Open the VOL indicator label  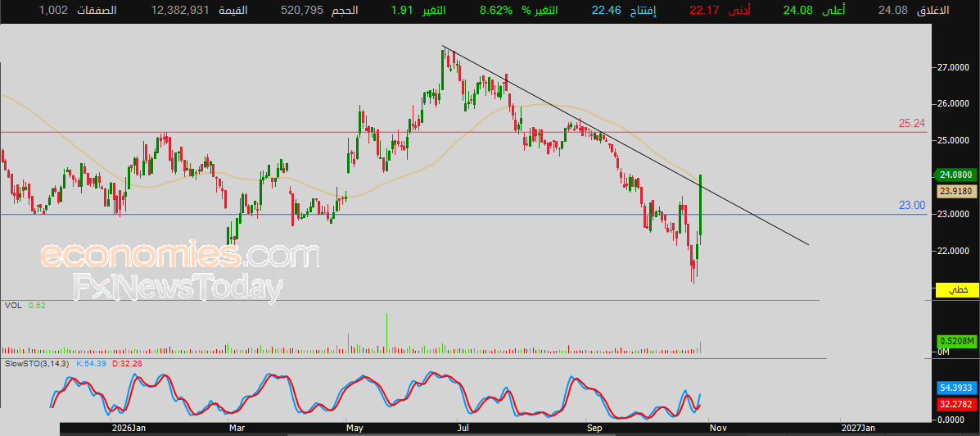coord(12,305)
